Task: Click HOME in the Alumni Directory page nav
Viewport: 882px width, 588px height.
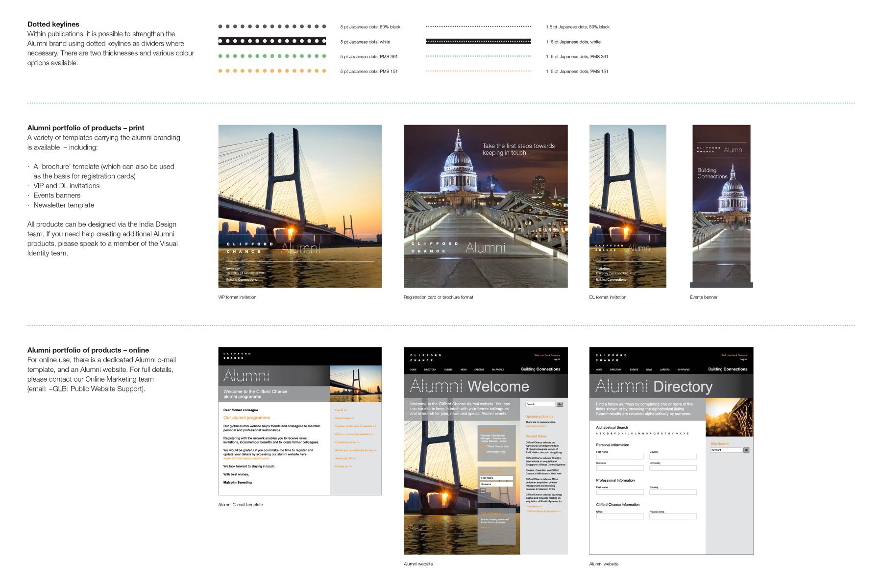Action: (x=599, y=369)
